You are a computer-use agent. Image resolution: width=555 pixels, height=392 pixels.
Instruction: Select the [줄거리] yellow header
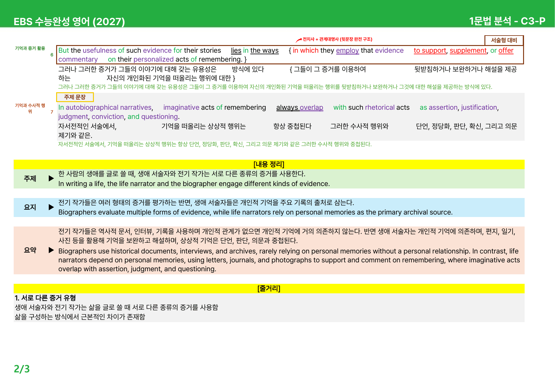click(x=269, y=288)
